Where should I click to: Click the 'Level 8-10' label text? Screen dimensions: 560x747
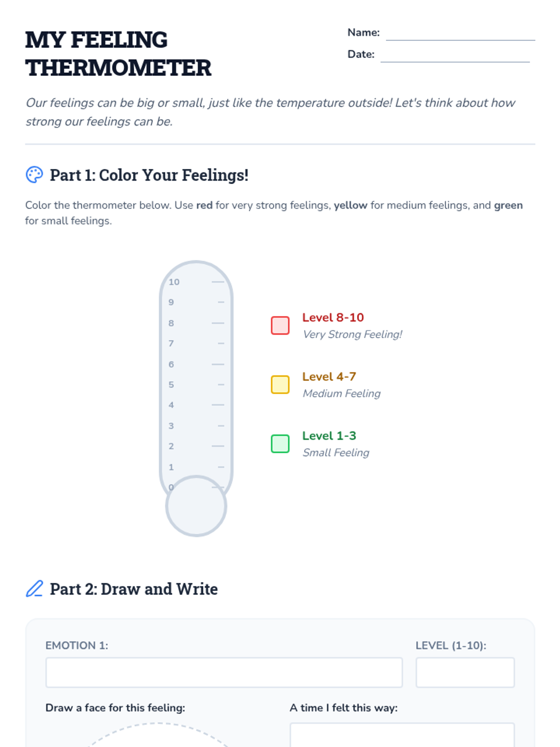(x=333, y=317)
